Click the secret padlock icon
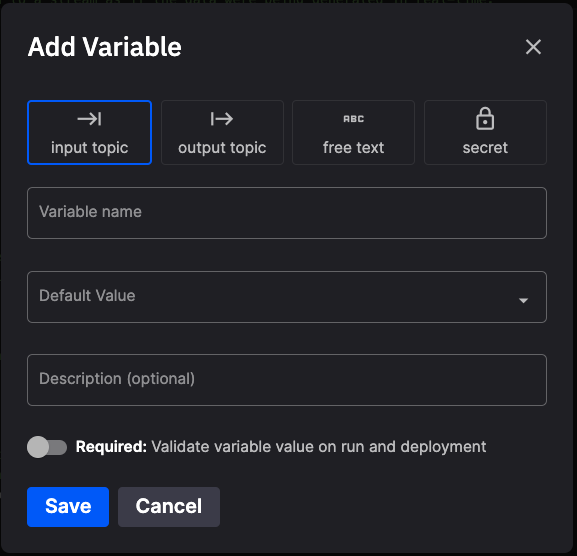The image size is (577, 556). (485, 118)
